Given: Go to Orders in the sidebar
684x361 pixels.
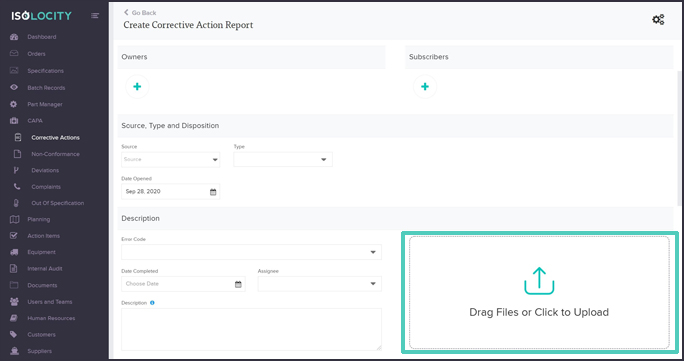Looking at the screenshot, I should (x=36, y=54).
